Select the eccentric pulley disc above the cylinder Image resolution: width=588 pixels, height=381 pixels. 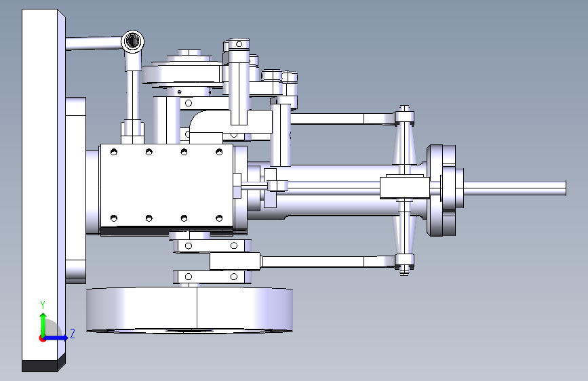tap(182, 74)
